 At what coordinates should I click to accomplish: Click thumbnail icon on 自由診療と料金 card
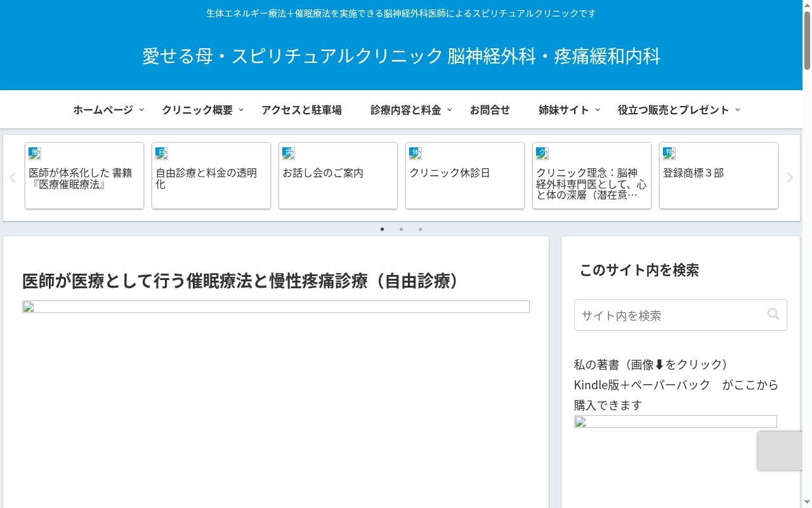[x=162, y=153]
